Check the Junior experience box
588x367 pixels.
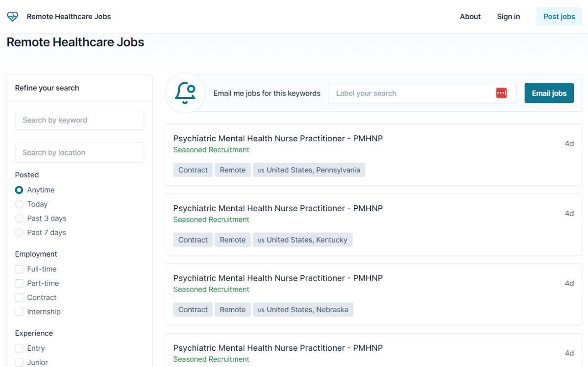pyautogui.click(x=19, y=363)
